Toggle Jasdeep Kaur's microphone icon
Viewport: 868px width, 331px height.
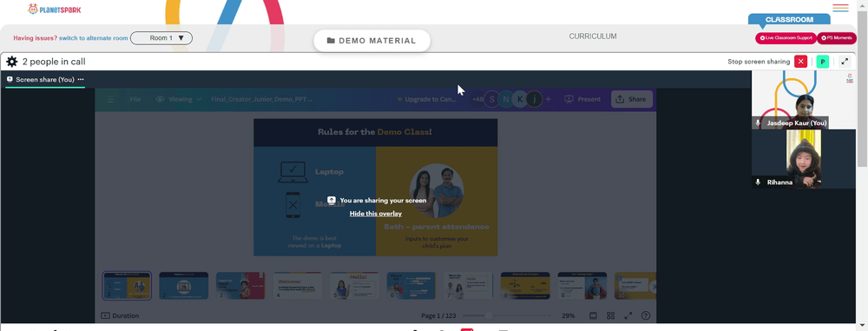point(759,123)
